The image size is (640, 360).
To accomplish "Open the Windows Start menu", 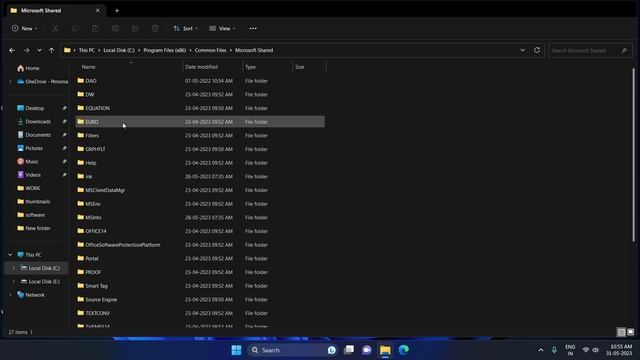I will point(236,350).
